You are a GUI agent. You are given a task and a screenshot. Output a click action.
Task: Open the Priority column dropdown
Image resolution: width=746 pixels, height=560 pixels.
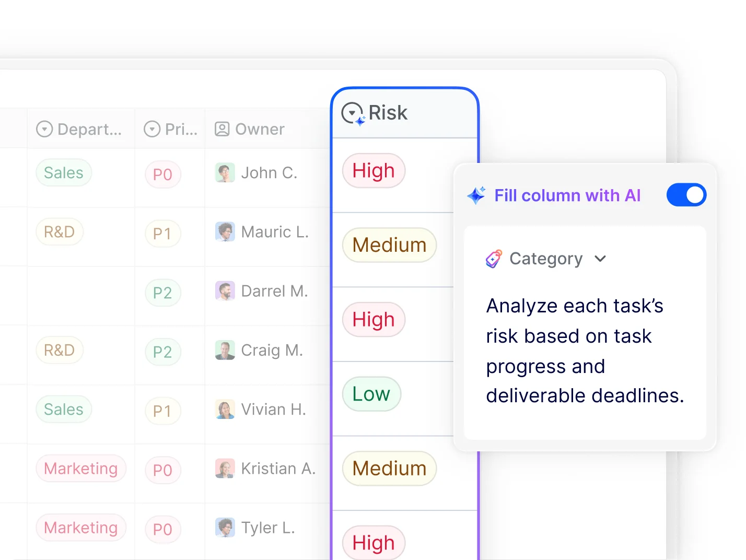tap(151, 129)
